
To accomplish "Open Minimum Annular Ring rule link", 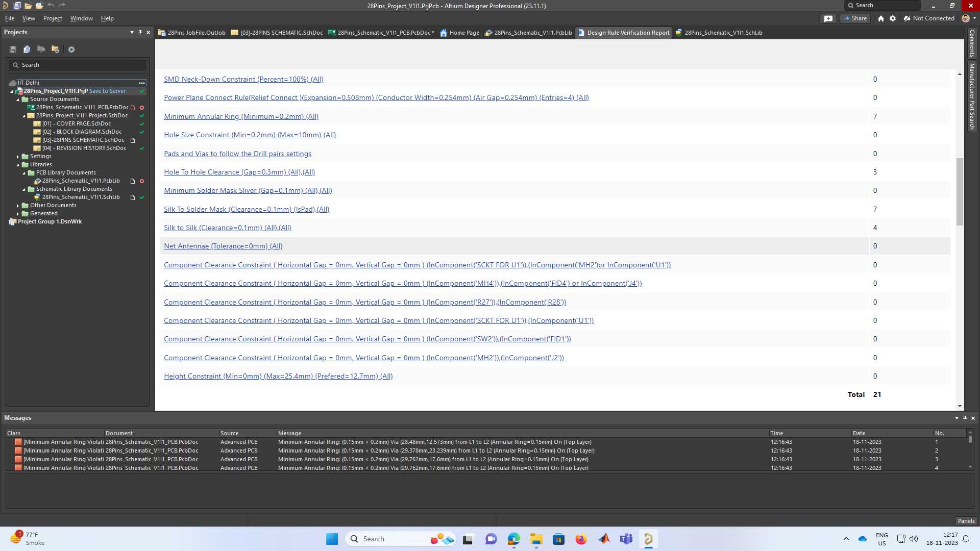I will tap(241, 116).
